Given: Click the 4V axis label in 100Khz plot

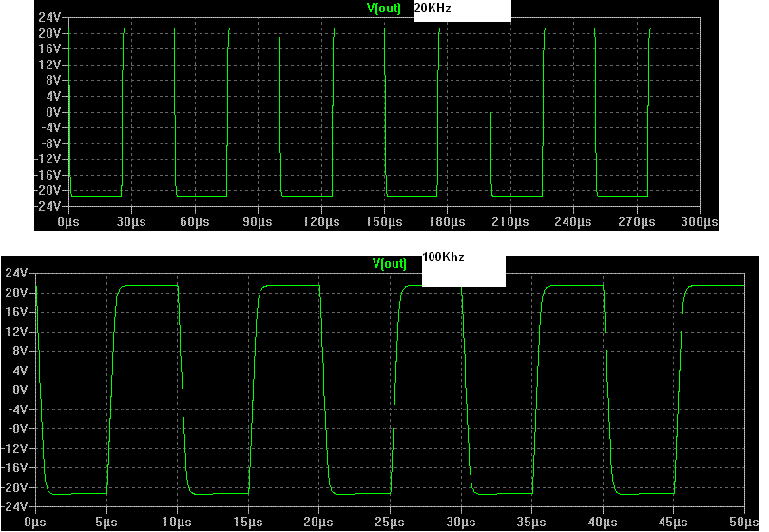Looking at the screenshot, I should 20,370.
